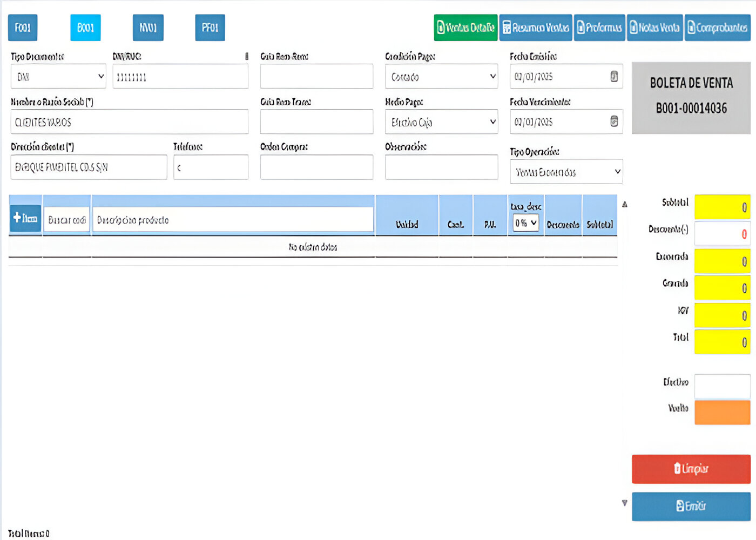Screen dimensions: 756x540
Task: Click the small search icon beside the DNI/RUC label
Action: pos(247,56)
